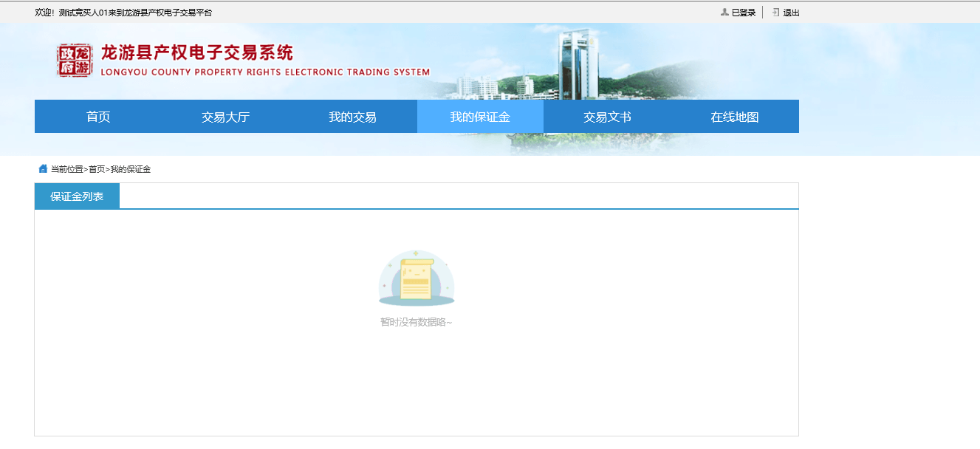The width and height of the screenshot is (980, 449).
Task: Click the welcome message for 测试竞买人01
Action: 123,13
